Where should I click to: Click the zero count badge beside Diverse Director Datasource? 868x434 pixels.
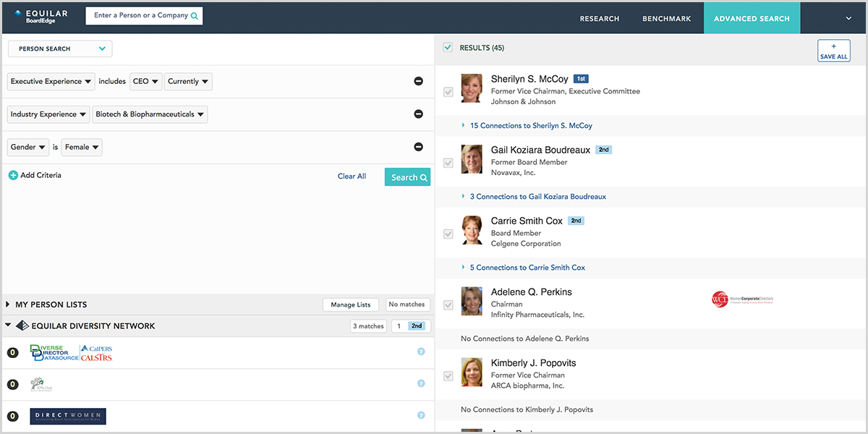[12, 353]
